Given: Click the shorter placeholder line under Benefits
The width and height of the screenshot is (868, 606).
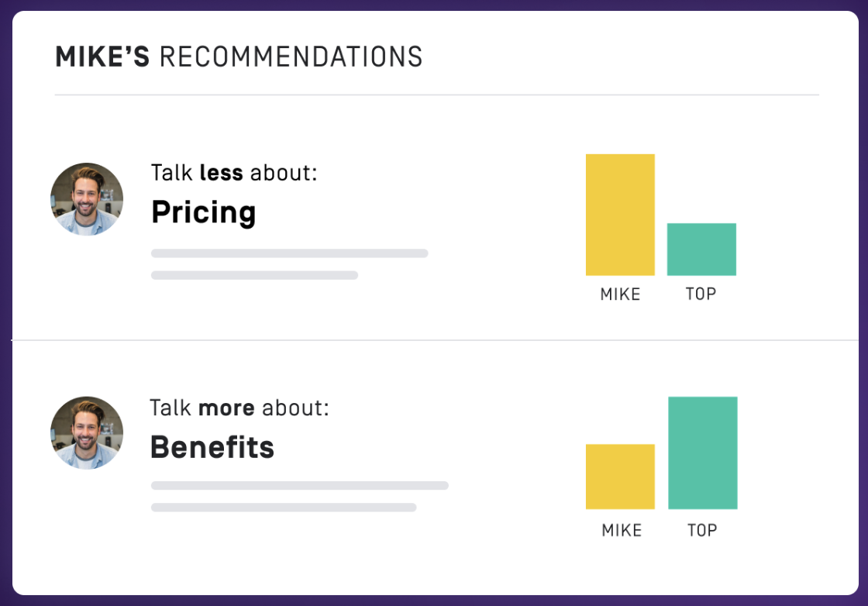Looking at the screenshot, I should coord(284,508).
